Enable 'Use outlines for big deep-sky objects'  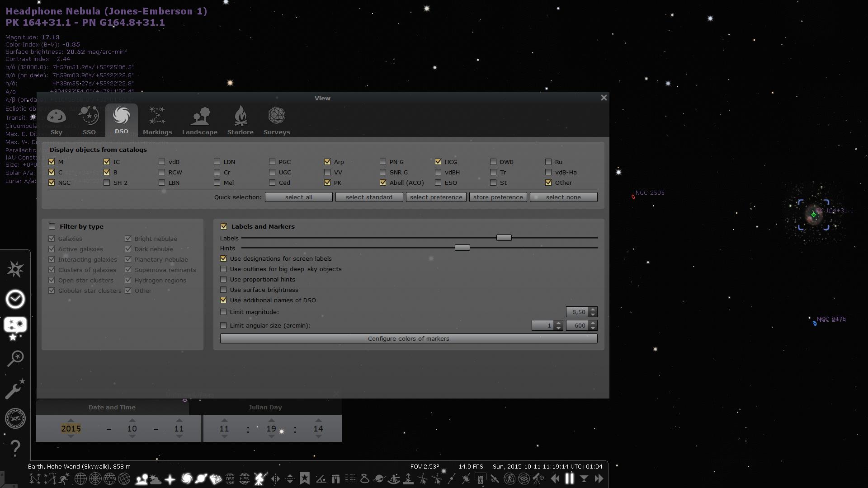pyautogui.click(x=224, y=269)
